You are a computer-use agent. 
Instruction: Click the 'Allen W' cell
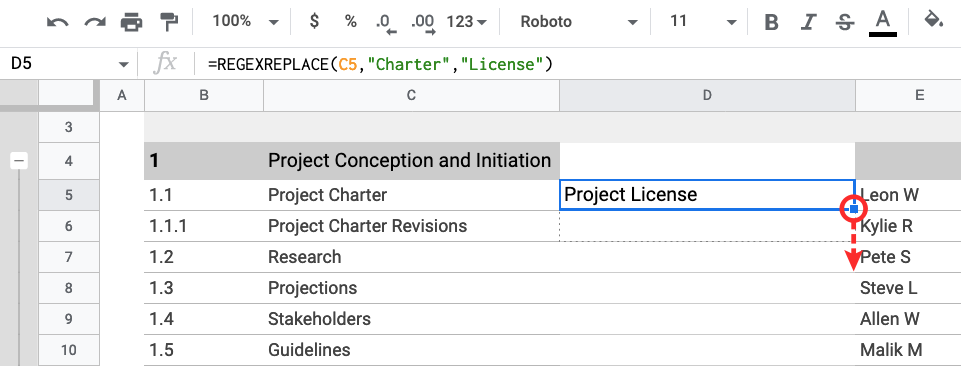[908, 319]
